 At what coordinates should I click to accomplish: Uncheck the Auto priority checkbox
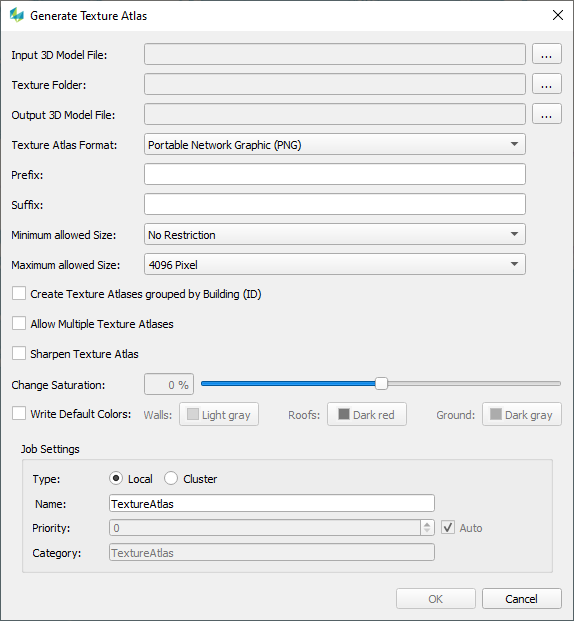[448, 528]
